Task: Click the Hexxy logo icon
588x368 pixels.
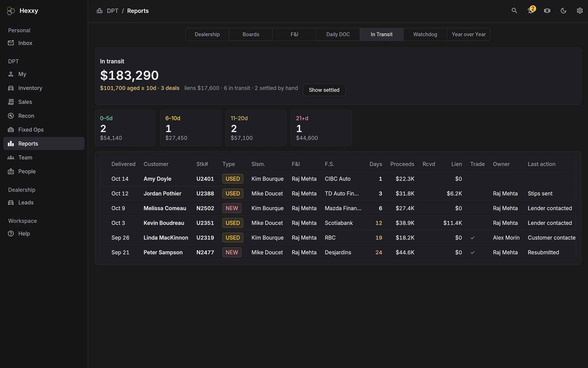Action: [x=11, y=11]
